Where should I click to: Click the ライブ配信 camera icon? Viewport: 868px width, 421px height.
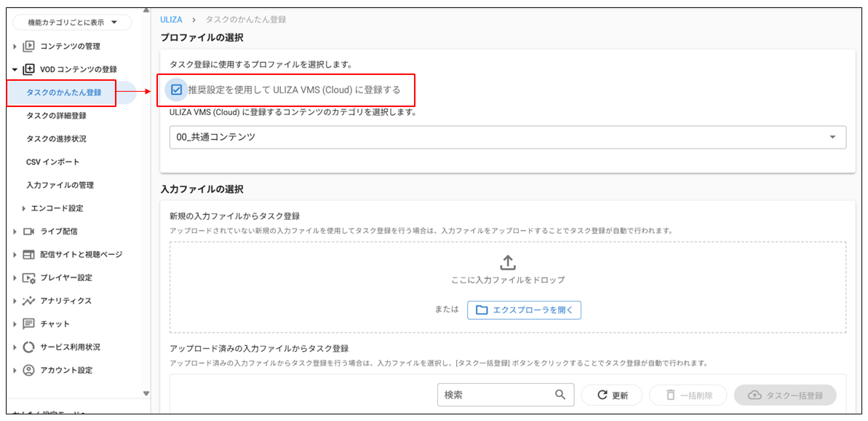[x=28, y=232]
